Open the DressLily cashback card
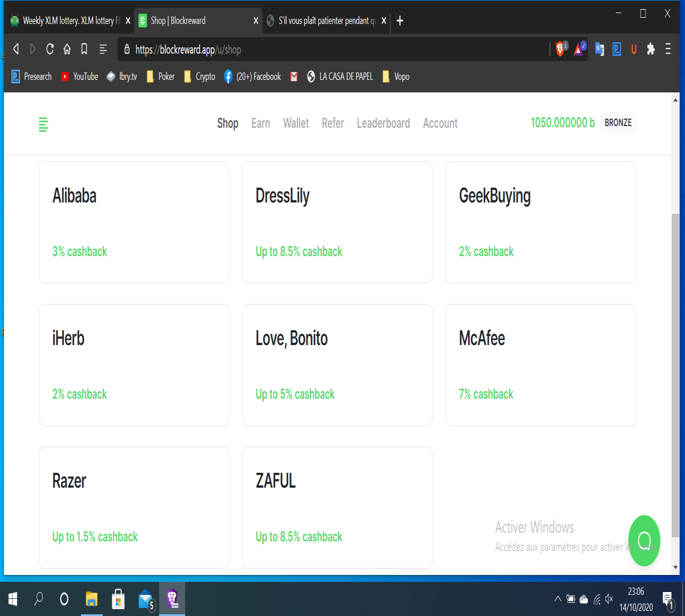 pos(337,222)
